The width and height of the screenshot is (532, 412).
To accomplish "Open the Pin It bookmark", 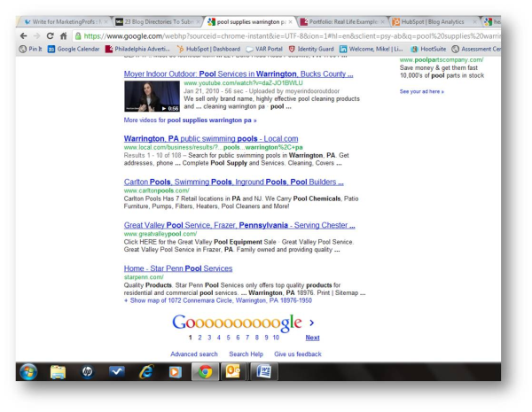I will click(x=30, y=49).
